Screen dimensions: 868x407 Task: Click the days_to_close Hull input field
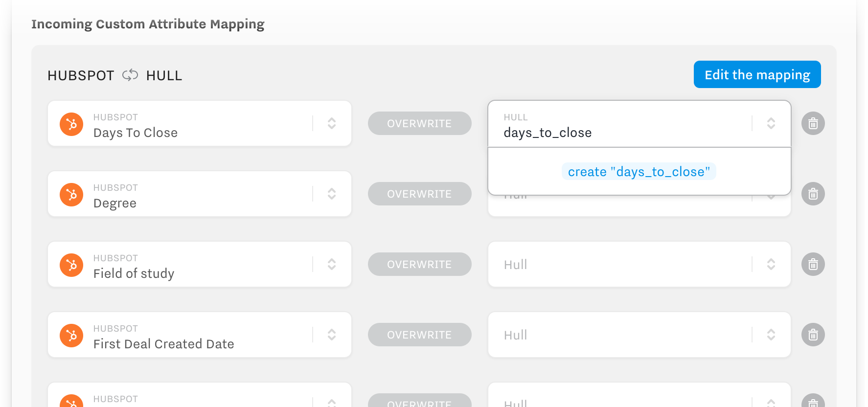coord(621,132)
